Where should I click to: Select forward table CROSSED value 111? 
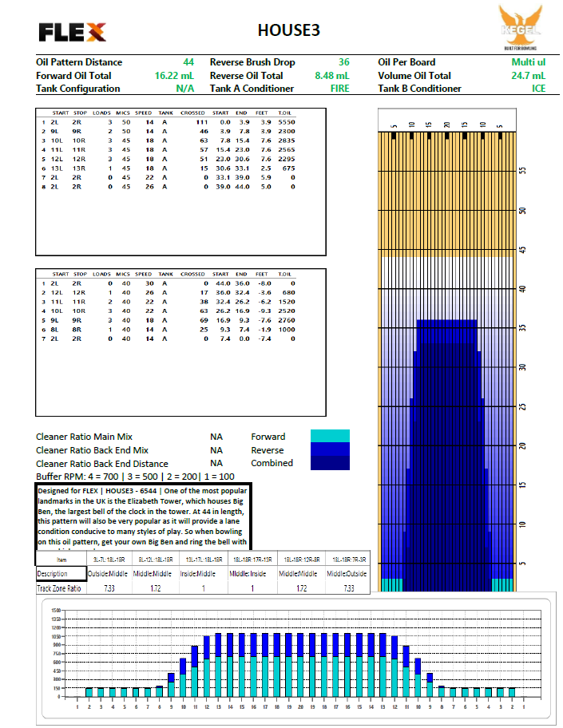click(x=201, y=122)
